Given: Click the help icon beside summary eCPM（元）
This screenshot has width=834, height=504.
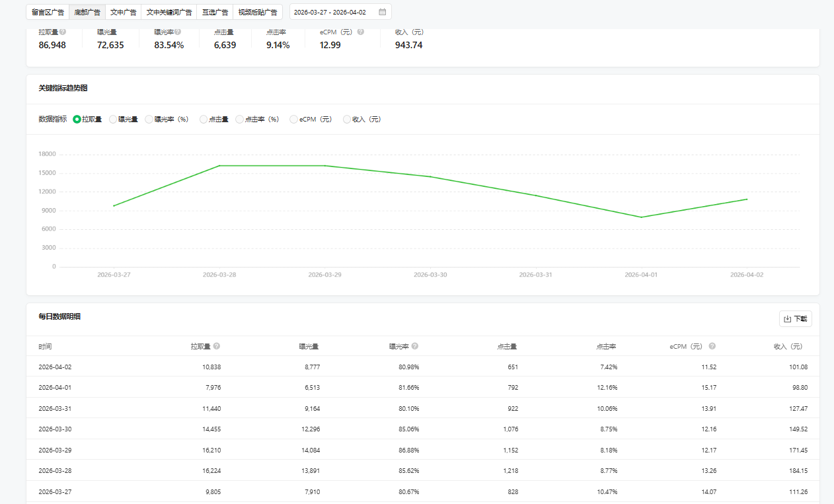Looking at the screenshot, I should (361, 32).
